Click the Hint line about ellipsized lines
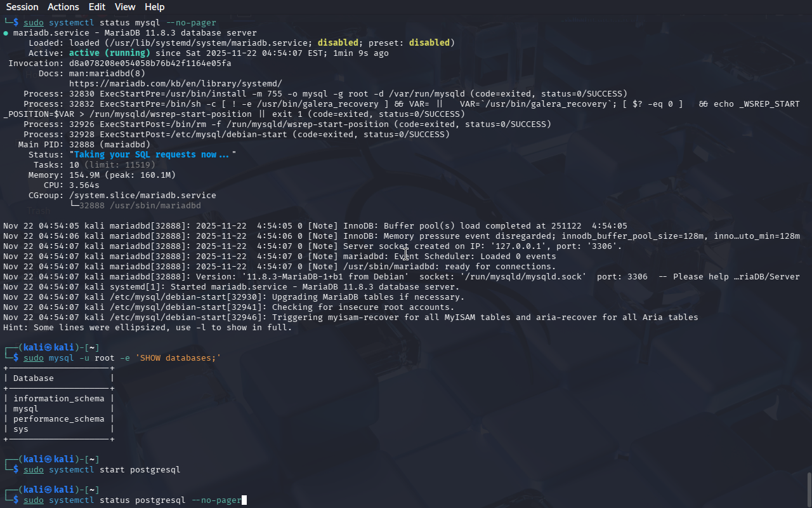812x508 pixels. 147,328
